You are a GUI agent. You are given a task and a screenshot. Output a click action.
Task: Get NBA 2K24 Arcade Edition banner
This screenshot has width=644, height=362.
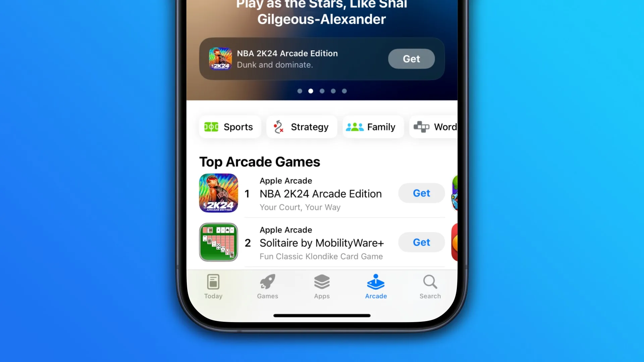pyautogui.click(x=411, y=59)
